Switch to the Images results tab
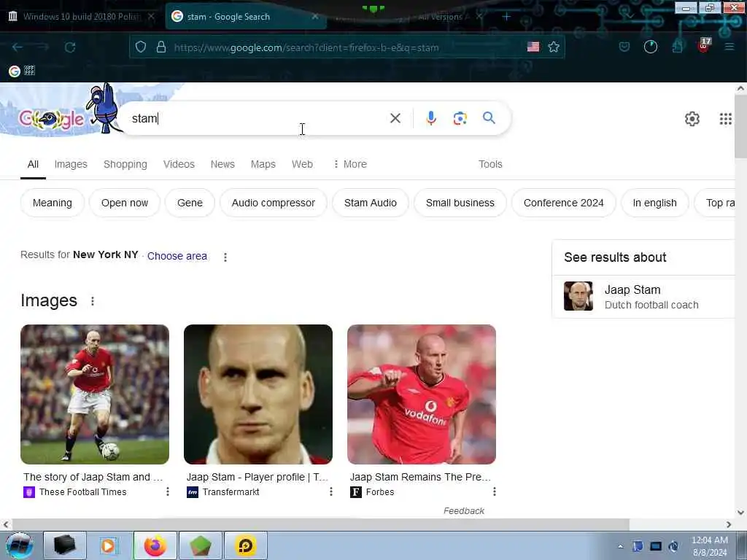The height and width of the screenshot is (560, 747). pyautogui.click(x=71, y=164)
